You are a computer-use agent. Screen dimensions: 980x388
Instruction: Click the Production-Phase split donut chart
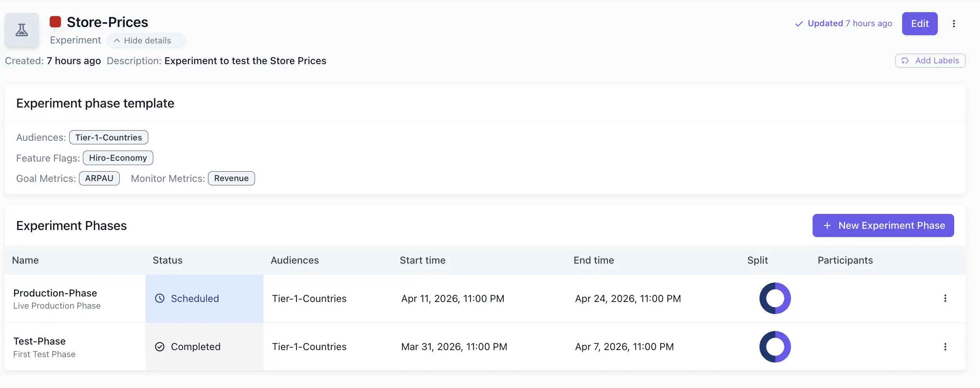(775, 298)
